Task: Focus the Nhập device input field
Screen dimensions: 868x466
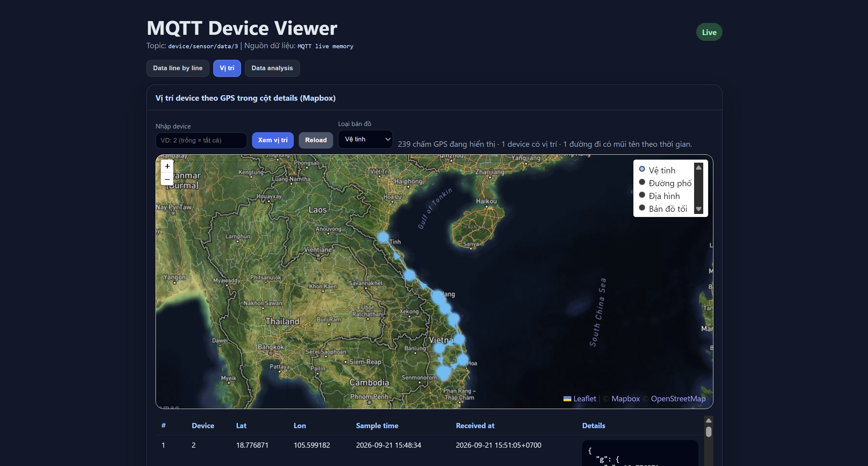Action: click(x=201, y=140)
